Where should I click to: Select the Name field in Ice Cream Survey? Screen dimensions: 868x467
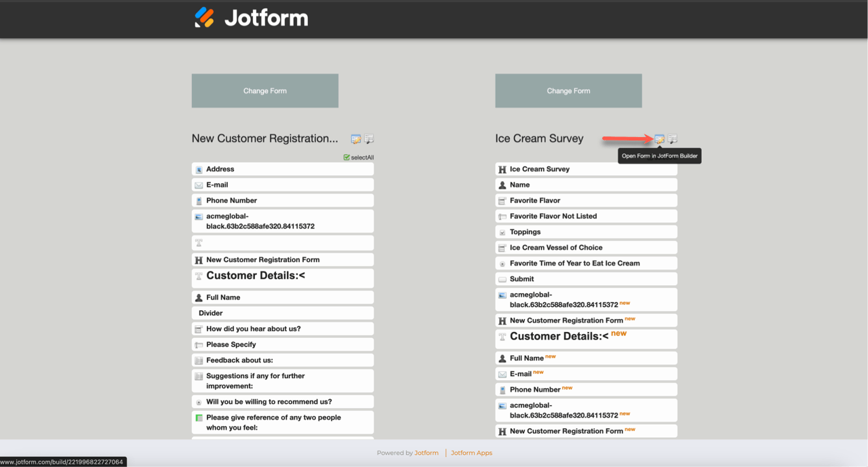587,185
